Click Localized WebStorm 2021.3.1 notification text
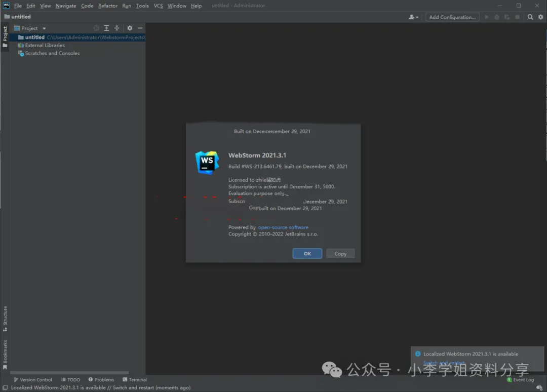This screenshot has height=392, width=547. (471, 354)
